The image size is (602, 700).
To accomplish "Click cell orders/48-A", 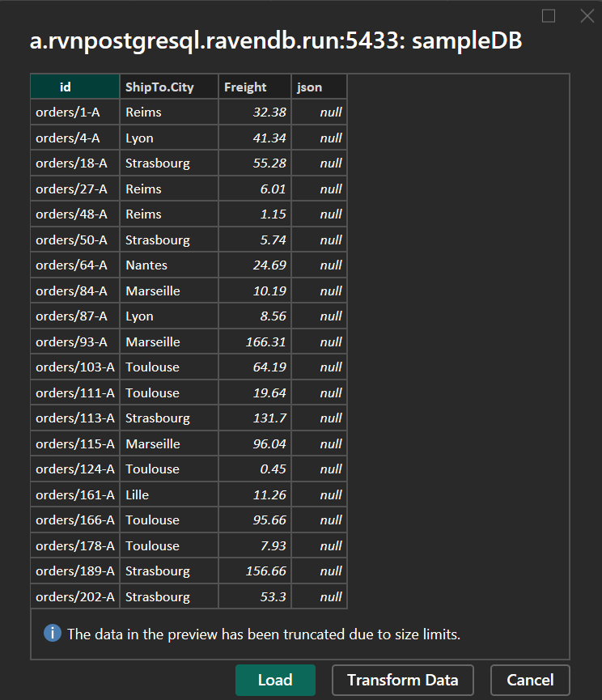I will tap(75, 214).
